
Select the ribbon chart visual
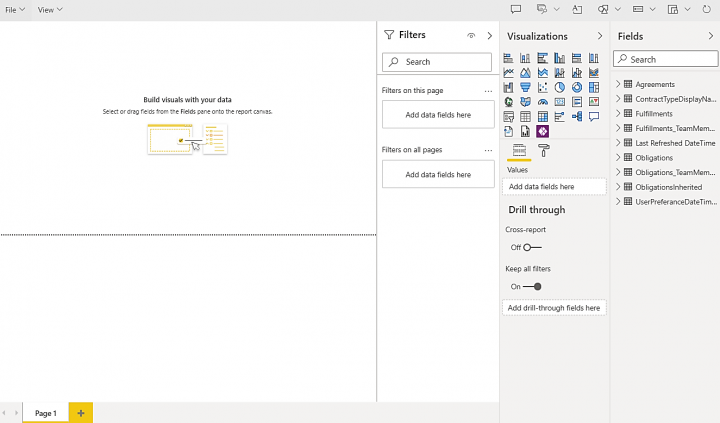pos(594,73)
